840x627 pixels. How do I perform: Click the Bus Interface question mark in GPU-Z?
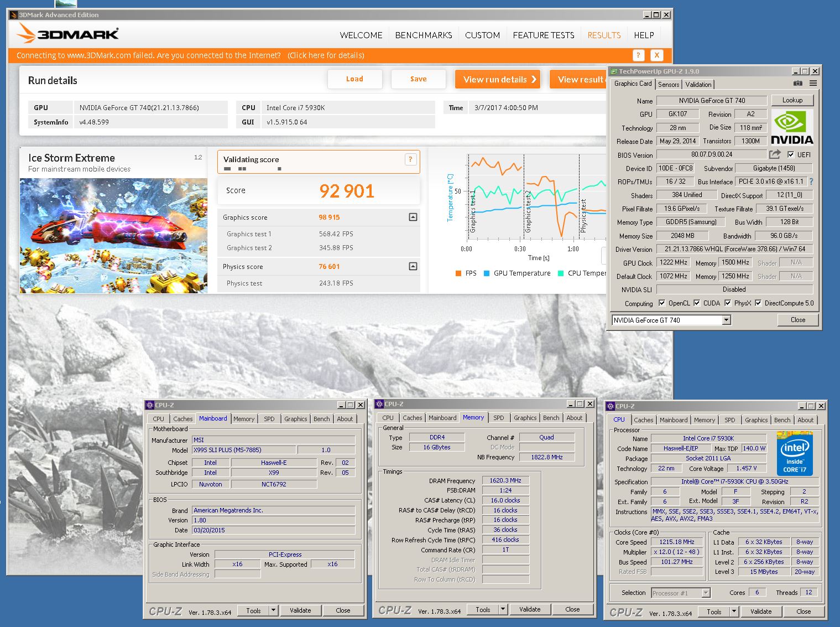(811, 182)
